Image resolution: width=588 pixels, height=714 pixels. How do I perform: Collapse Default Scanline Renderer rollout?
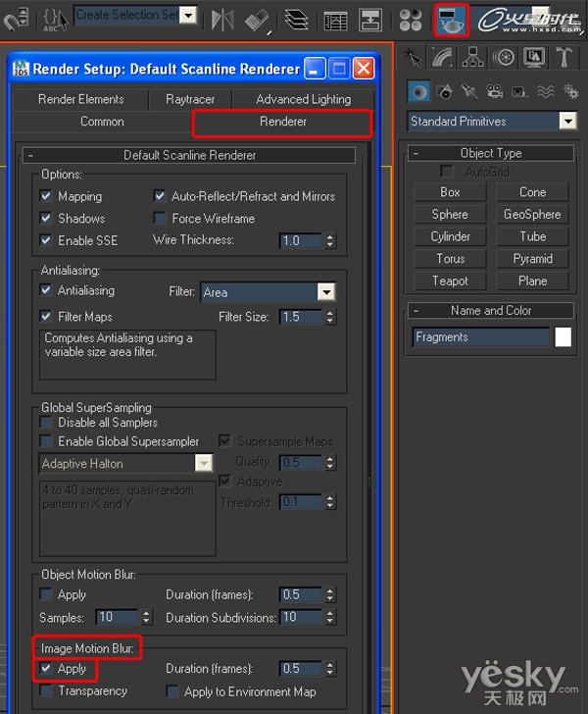(x=189, y=155)
